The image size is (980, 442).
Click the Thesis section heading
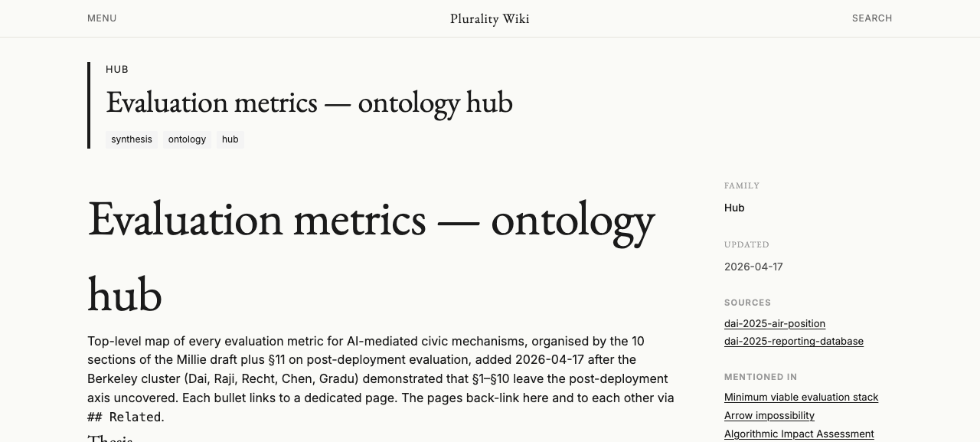[x=110, y=438]
